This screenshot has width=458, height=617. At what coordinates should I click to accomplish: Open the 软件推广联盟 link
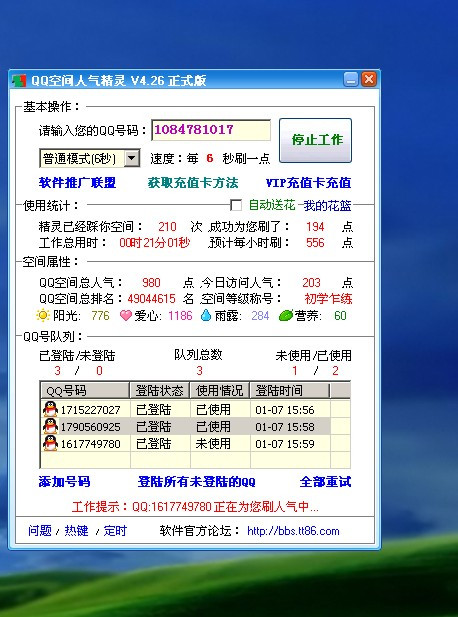(x=77, y=183)
